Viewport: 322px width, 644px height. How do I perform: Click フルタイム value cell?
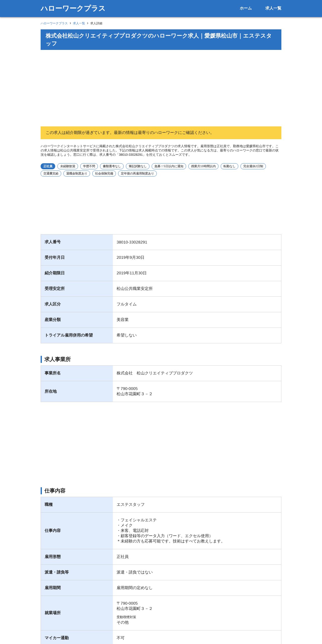point(197,304)
